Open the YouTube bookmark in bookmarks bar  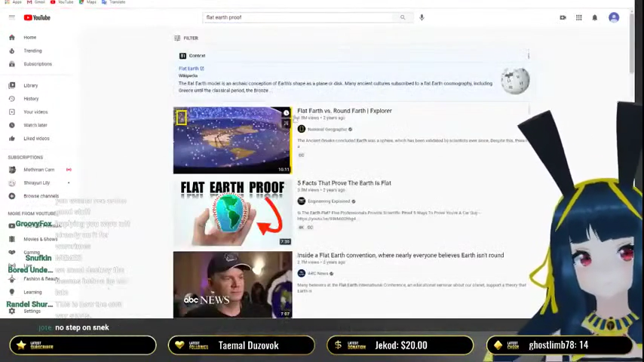pos(62,2)
